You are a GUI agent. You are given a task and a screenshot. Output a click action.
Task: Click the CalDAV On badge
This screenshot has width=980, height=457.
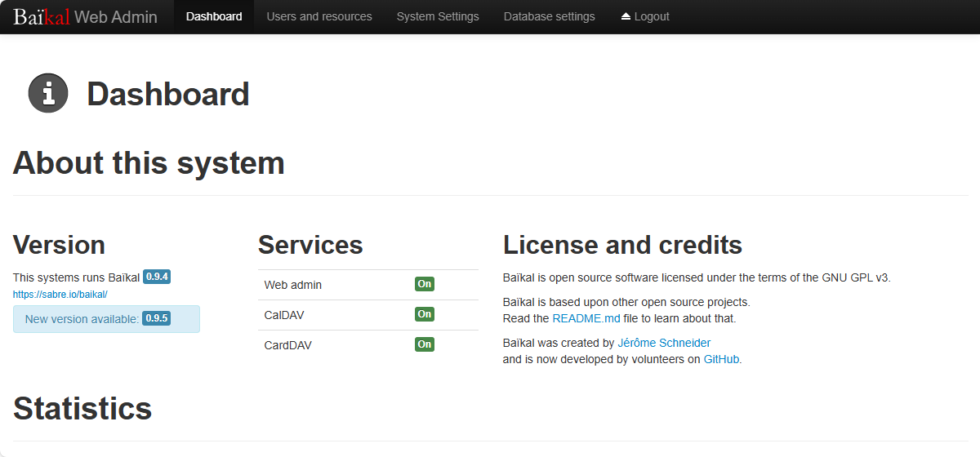[x=425, y=314]
